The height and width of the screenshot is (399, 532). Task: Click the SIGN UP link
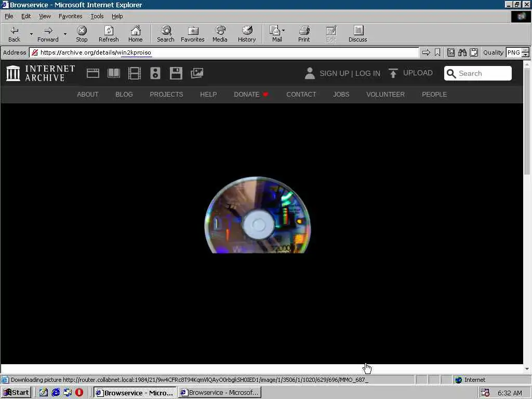point(334,73)
